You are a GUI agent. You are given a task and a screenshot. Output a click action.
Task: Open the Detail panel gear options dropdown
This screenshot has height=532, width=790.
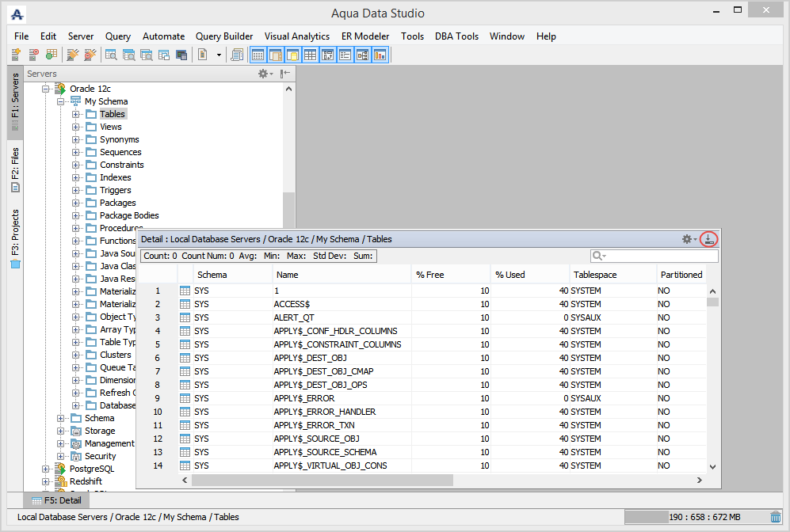pos(688,239)
